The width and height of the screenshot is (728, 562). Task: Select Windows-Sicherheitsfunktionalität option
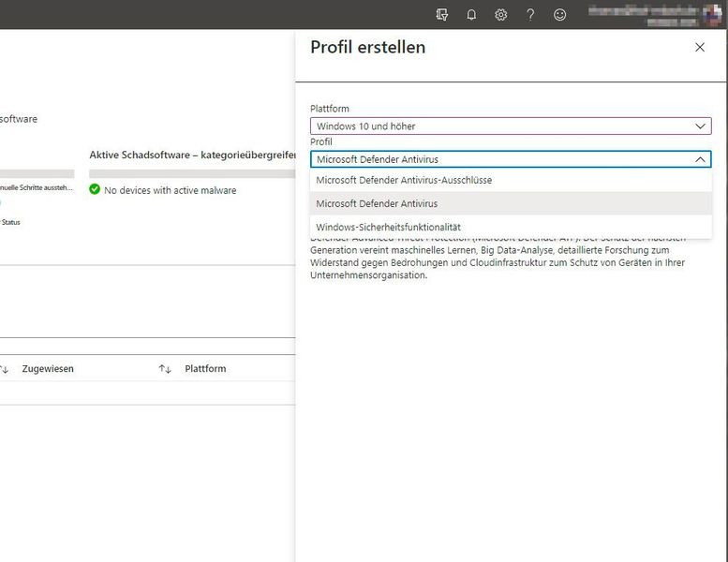pos(511,228)
